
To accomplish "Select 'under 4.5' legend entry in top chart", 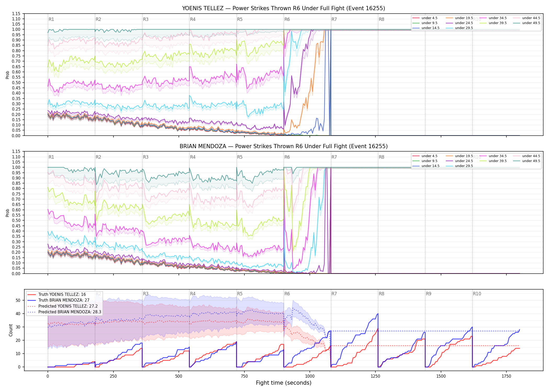I will coord(425,18).
